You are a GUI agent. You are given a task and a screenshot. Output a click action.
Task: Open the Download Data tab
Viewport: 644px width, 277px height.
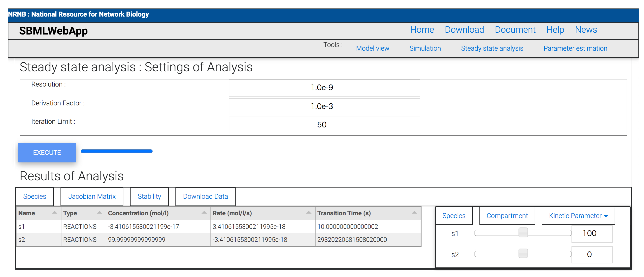pos(205,196)
